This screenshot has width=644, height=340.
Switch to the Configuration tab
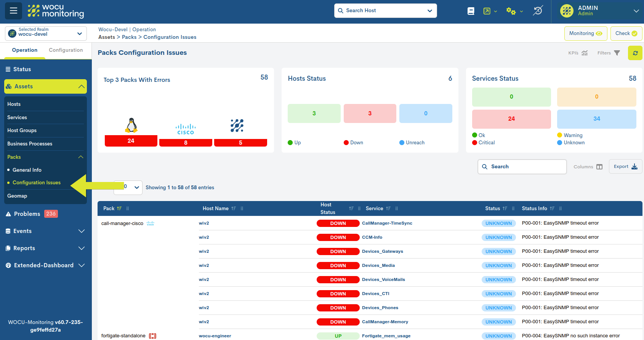pyautogui.click(x=66, y=50)
